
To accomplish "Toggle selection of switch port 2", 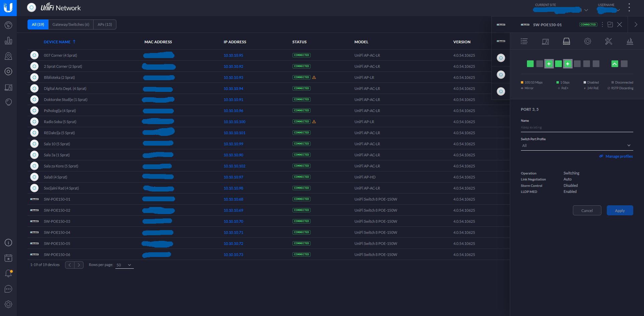I will coord(539,64).
